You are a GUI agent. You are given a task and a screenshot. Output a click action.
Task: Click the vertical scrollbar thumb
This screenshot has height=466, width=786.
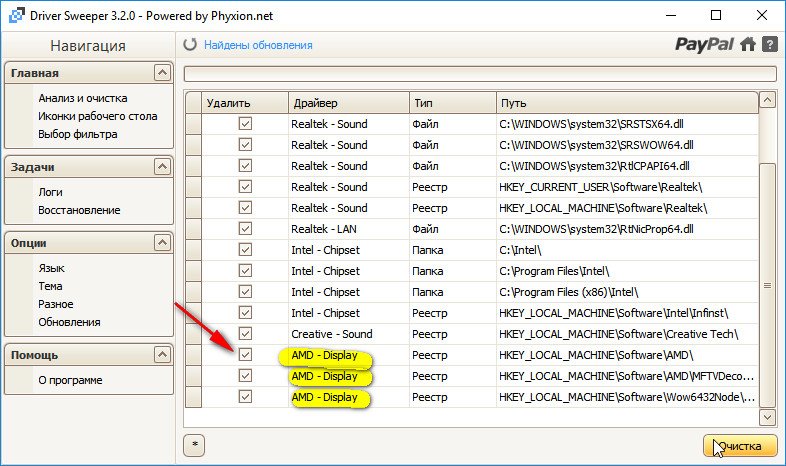tap(767, 285)
